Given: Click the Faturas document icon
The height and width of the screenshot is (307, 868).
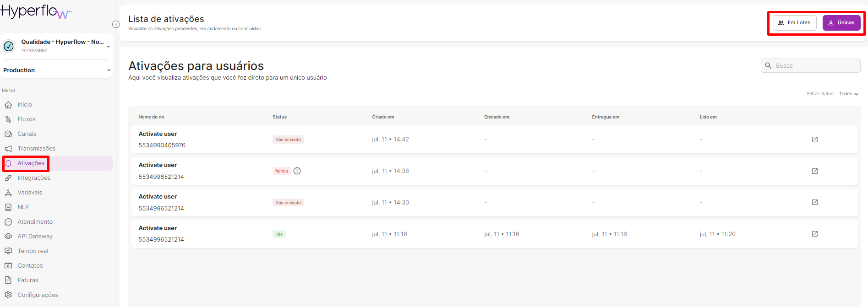Looking at the screenshot, I should coord(8,280).
